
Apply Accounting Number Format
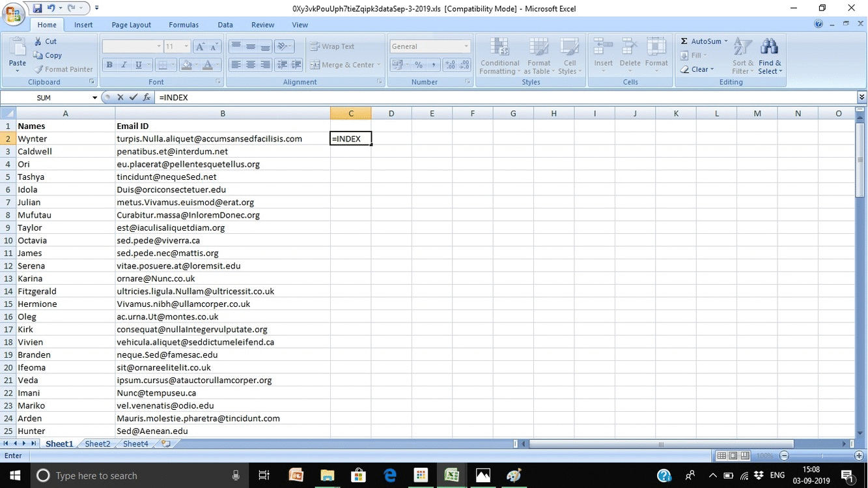click(396, 65)
